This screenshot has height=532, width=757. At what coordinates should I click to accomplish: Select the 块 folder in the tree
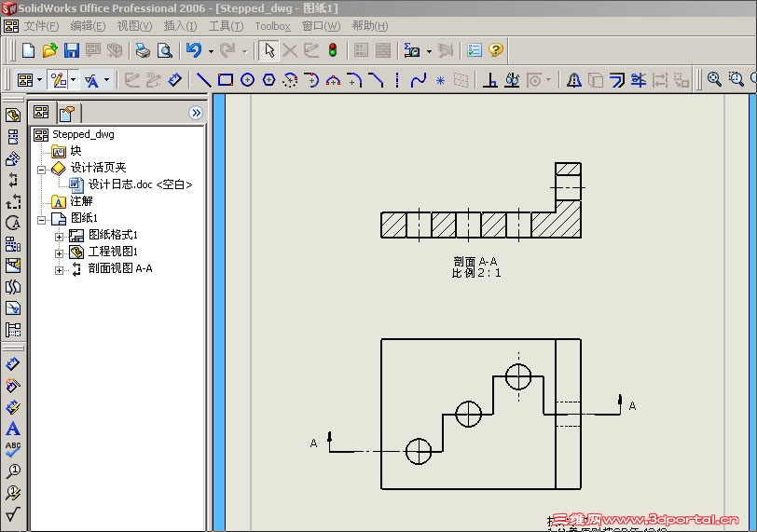coord(76,151)
